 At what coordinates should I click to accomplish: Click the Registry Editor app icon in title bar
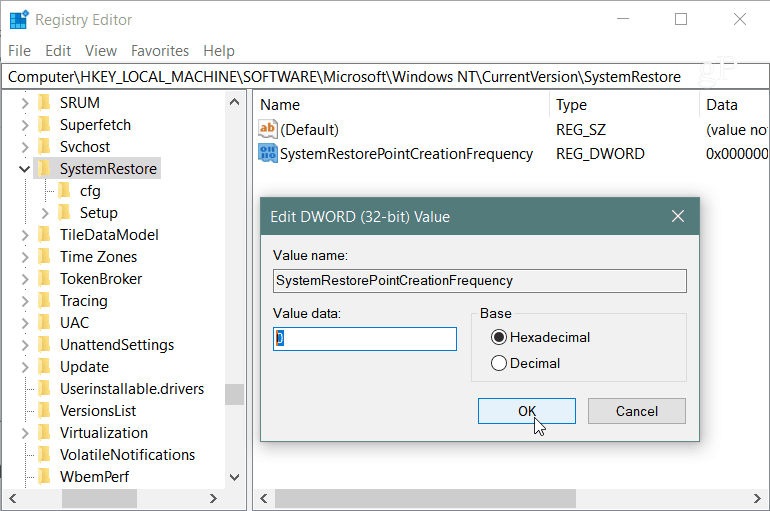[19, 20]
